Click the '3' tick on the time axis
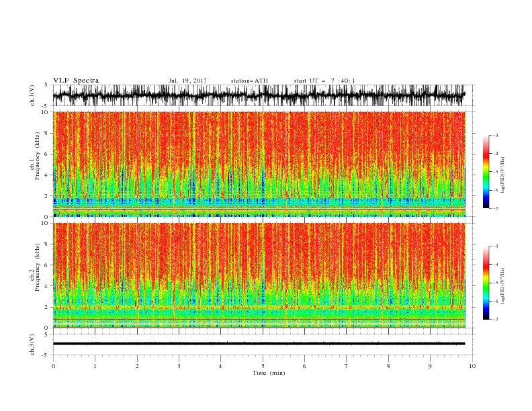 [x=179, y=366]
